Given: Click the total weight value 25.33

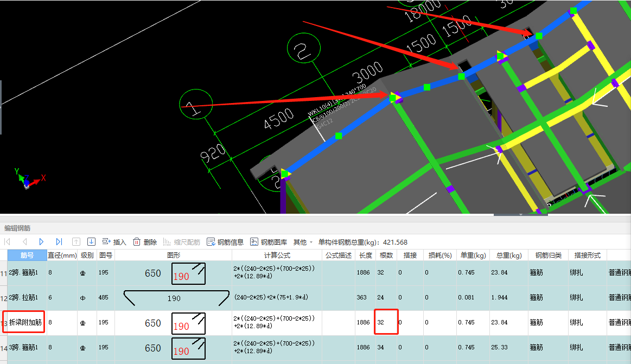Looking at the screenshot, I should [x=499, y=348].
